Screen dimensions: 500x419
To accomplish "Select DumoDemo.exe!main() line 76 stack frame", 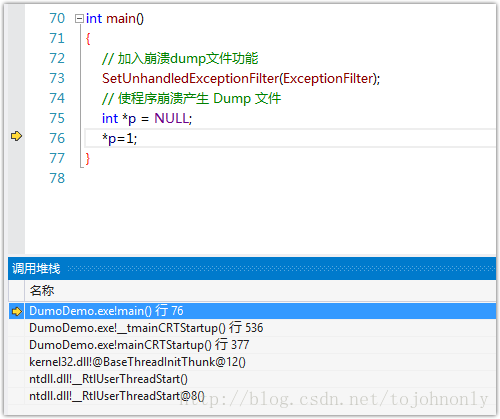I will click(252, 311).
